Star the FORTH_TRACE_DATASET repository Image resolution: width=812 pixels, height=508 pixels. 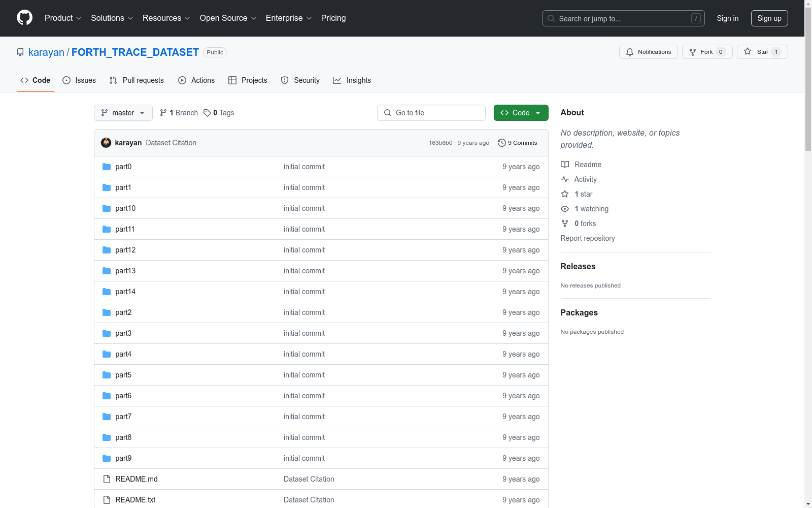pyautogui.click(x=762, y=52)
